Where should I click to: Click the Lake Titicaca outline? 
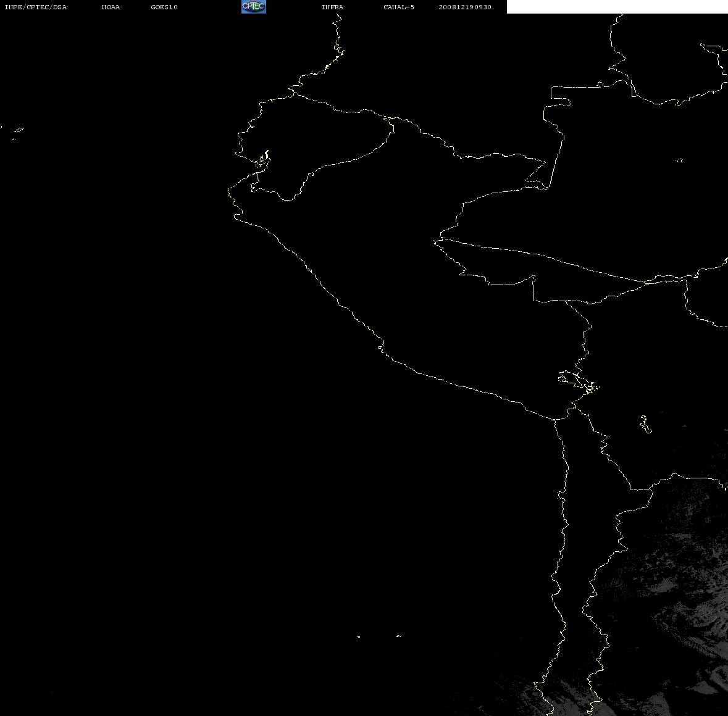[579, 382]
